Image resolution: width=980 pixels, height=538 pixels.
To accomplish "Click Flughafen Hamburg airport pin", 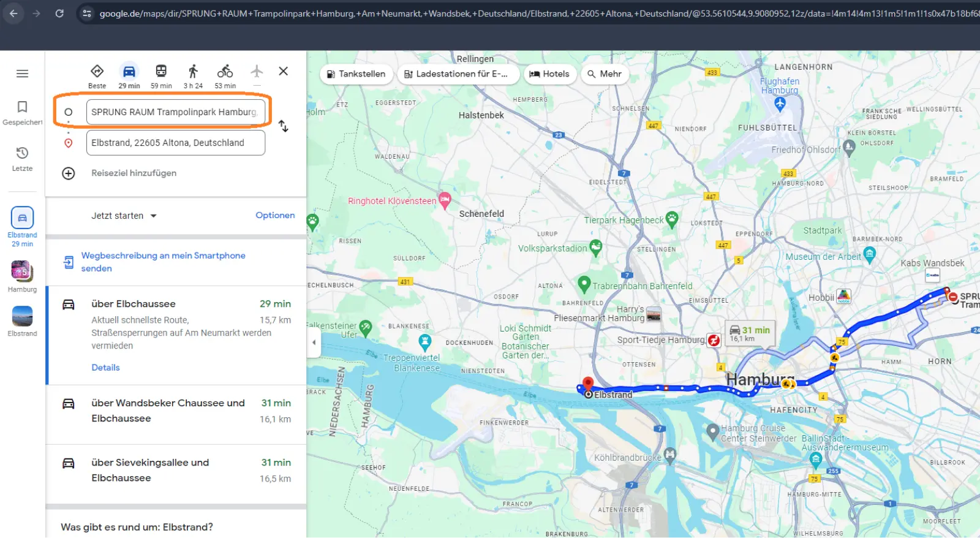I will pyautogui.click(x=780, y=104).
